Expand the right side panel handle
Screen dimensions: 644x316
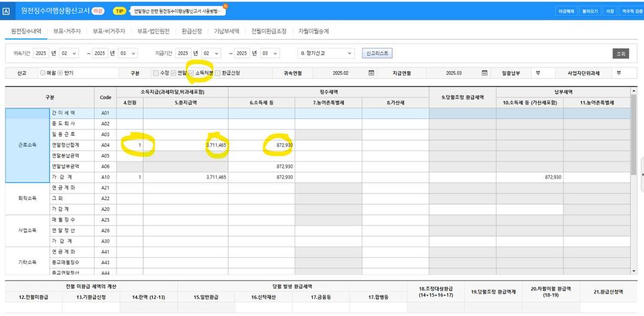tap(642, 174)
